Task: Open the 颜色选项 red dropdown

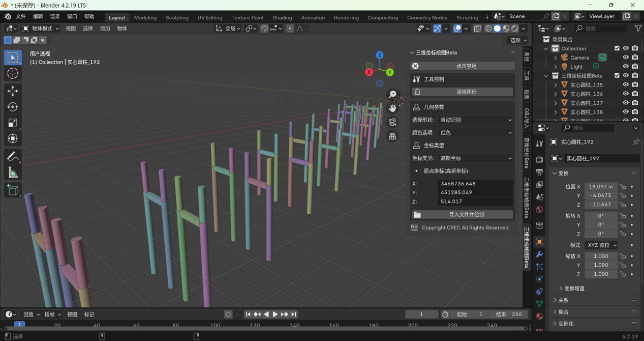Action: point(475,132)
